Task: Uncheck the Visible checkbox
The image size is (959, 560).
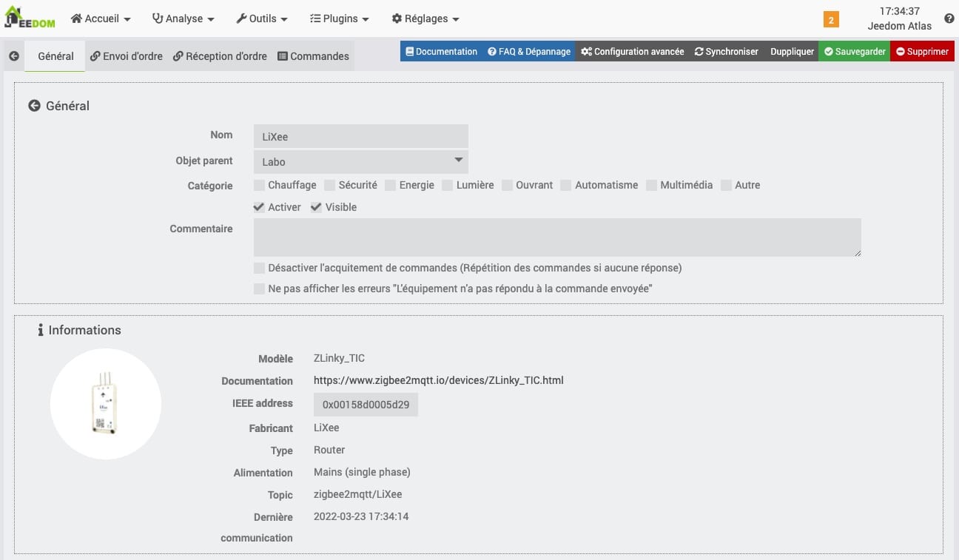Action: pyautogui.click(x=316, y=207)
